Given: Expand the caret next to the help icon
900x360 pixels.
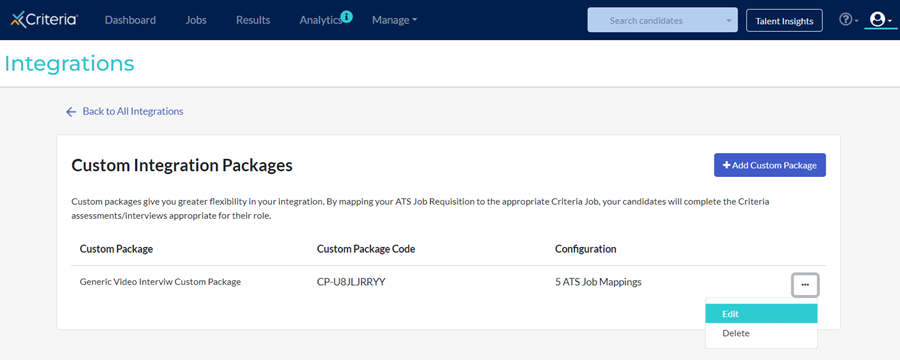Looking at the screenshot, I should (856, 21).
